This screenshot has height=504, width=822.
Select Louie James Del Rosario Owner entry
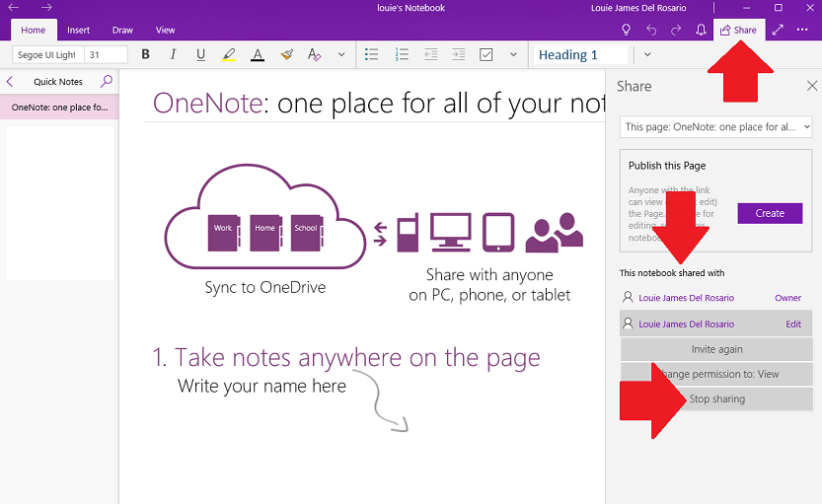pos(715,298)
